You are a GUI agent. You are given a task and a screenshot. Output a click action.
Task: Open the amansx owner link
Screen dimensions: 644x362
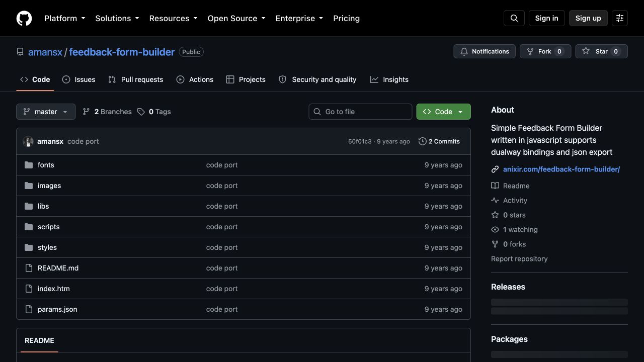[x=45, y=52]
